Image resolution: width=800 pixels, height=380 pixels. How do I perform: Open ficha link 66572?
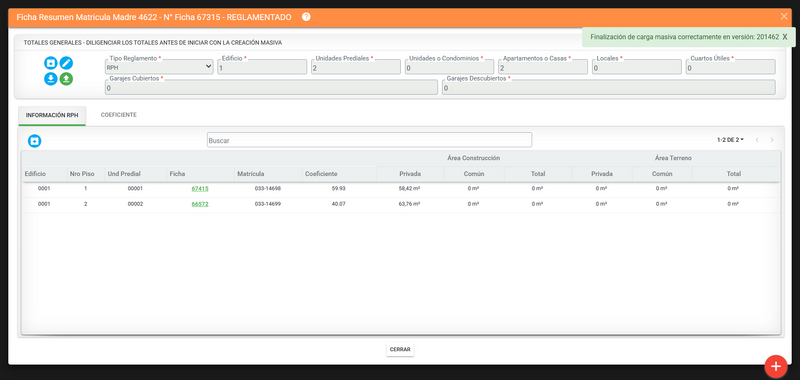click(x=200, y=204)
